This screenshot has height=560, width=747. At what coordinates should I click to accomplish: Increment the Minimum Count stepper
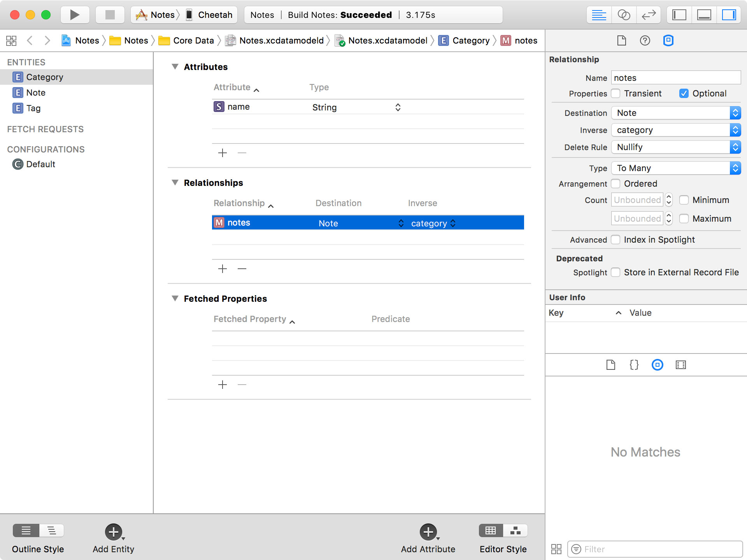pos(668,197)
